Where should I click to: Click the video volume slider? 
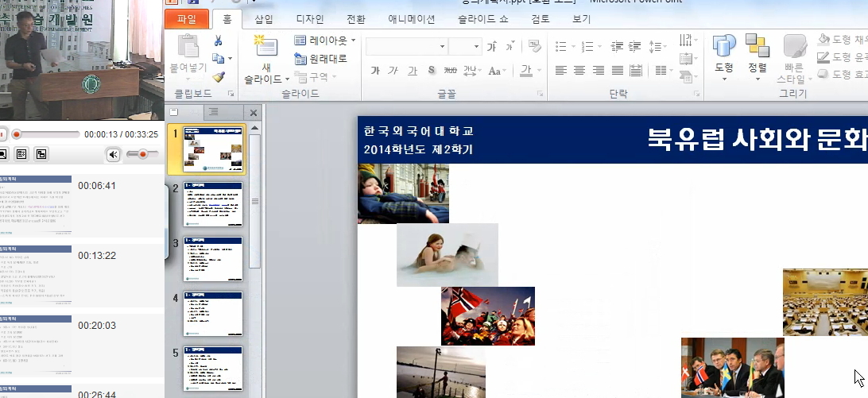pyautogui.click(x=142, y=154)
